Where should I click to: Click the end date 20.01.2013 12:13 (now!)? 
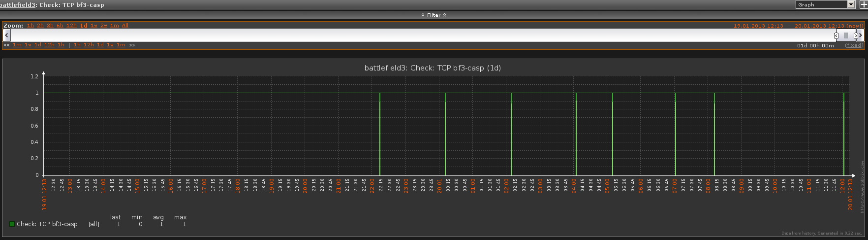[x=829, y=26]
